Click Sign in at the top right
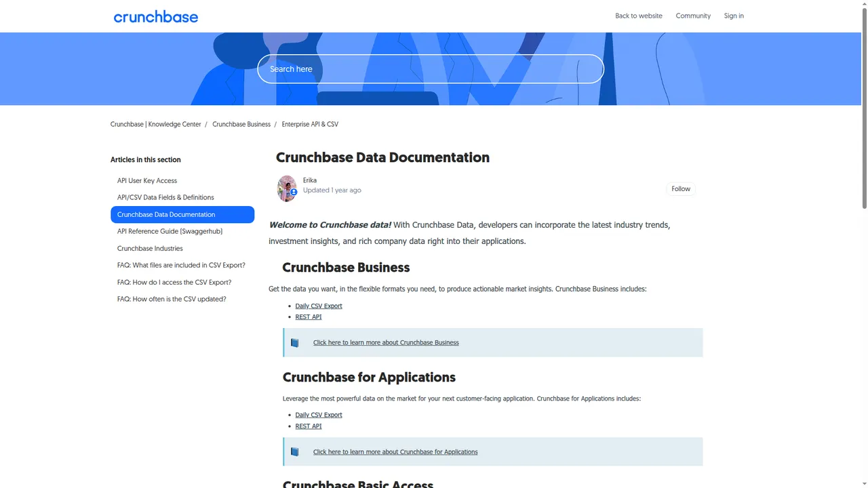868x488 pixels. (734, 16)
